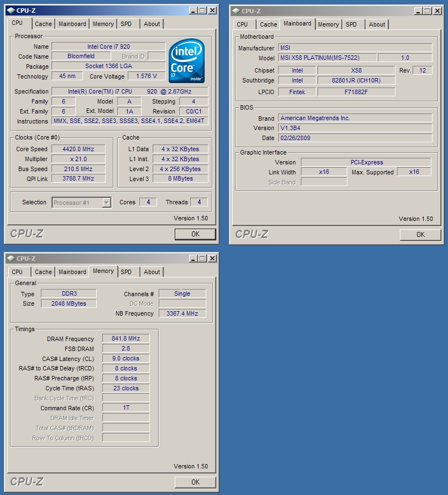The height and width of the screenshot is (495, 448).
Task: Open Cache tab in Mainboard window
Action: (x=268, y=24)
